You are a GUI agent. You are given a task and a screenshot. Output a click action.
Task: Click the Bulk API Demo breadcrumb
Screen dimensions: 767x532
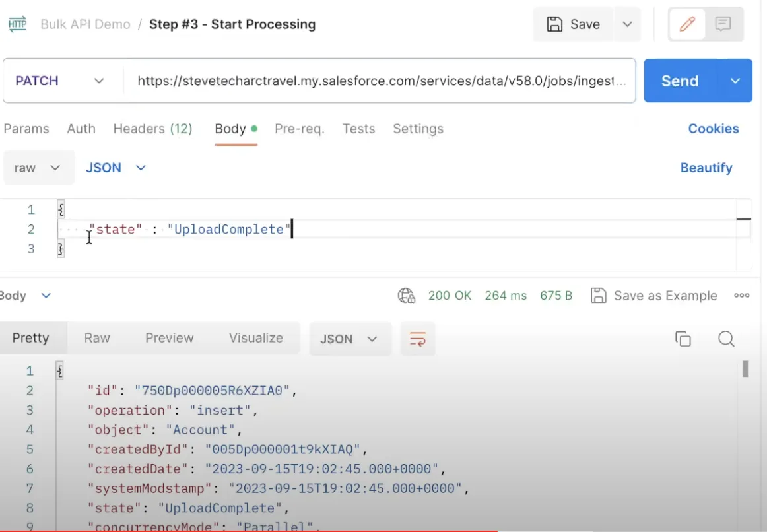click(x=85, y=24)
